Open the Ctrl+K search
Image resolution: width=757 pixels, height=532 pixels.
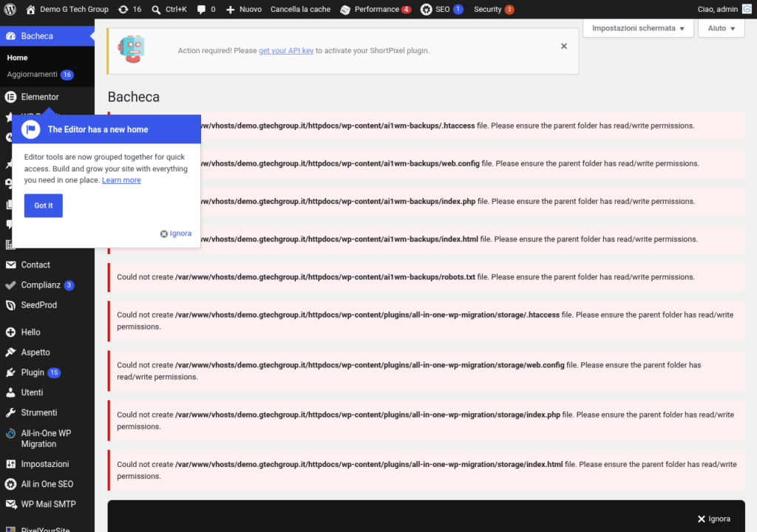169,9
